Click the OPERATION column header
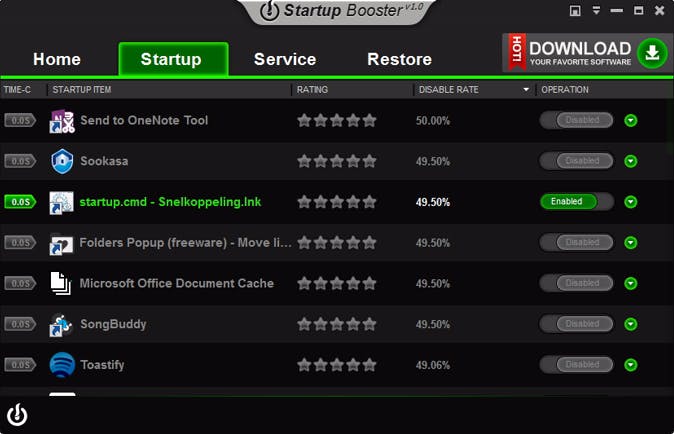674x434 pixels. 565,89
